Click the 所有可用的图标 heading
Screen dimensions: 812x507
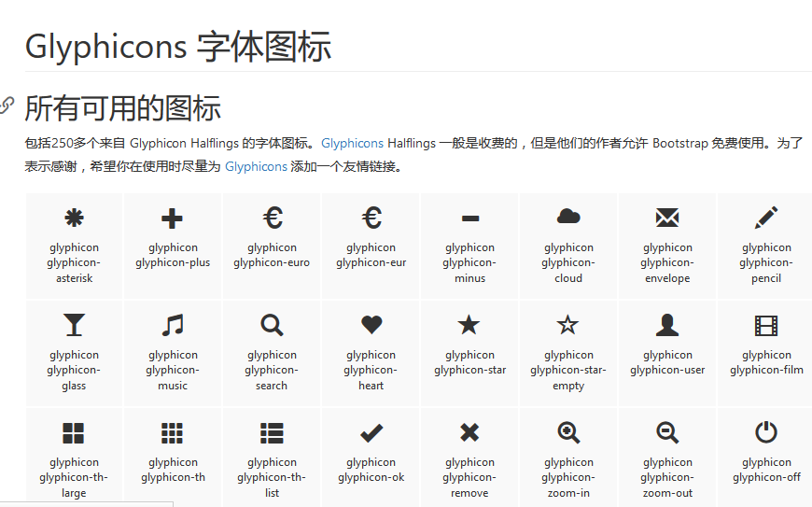click(x=123, y=107)
